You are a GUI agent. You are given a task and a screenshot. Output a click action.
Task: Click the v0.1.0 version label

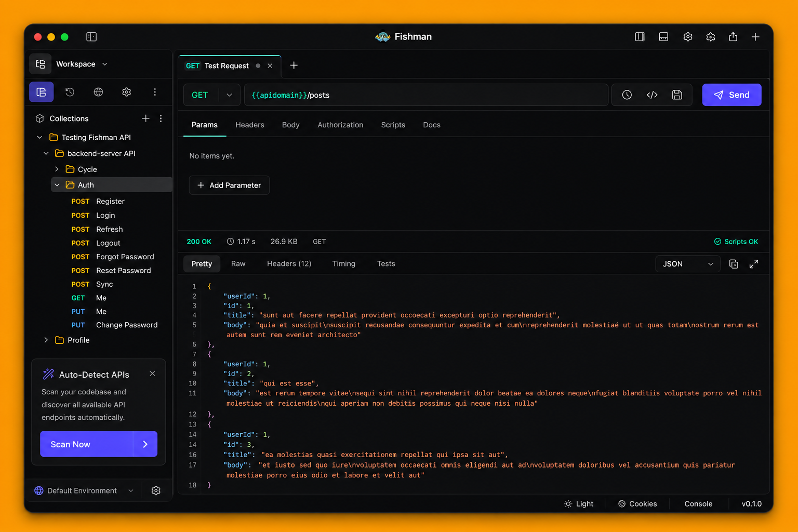coord(752,504)
